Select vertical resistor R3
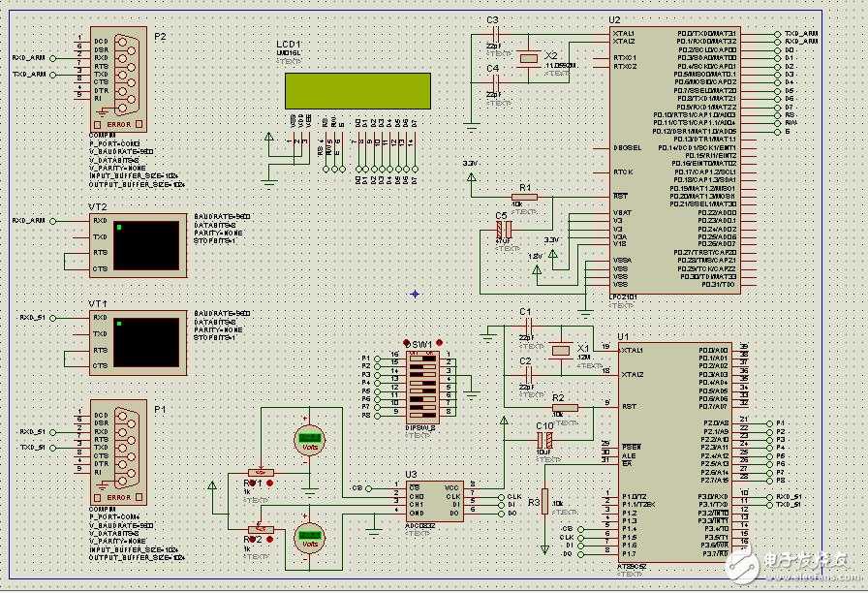This screenshot has height=593, width=868. (544, 501)
